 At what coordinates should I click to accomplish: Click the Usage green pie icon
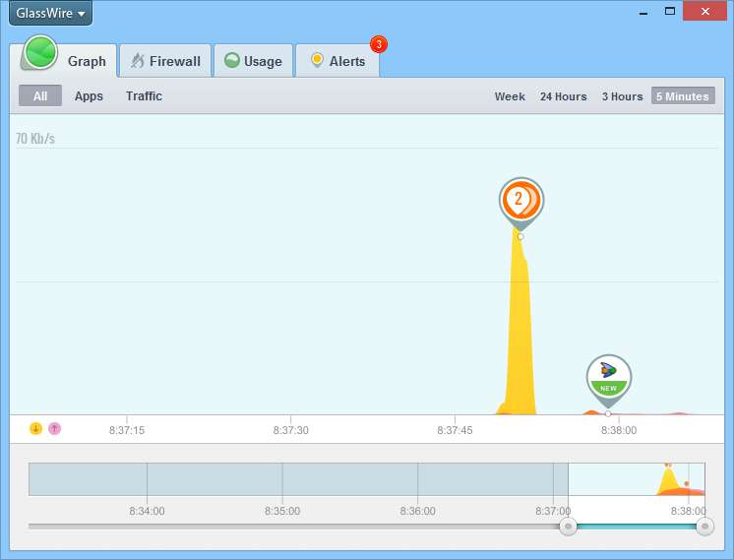coord(232,60)
